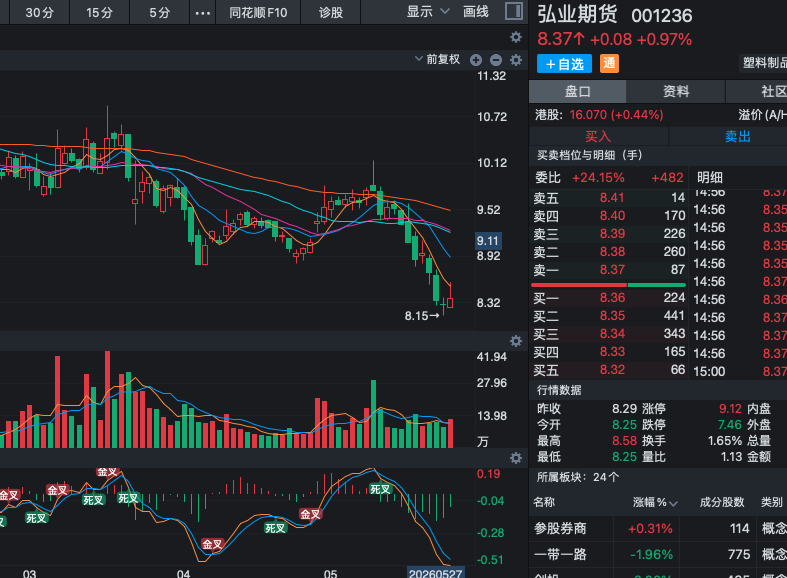Select the 卖一 8.37 order row
The image size is (787, 578).
(x=609, y=270)
